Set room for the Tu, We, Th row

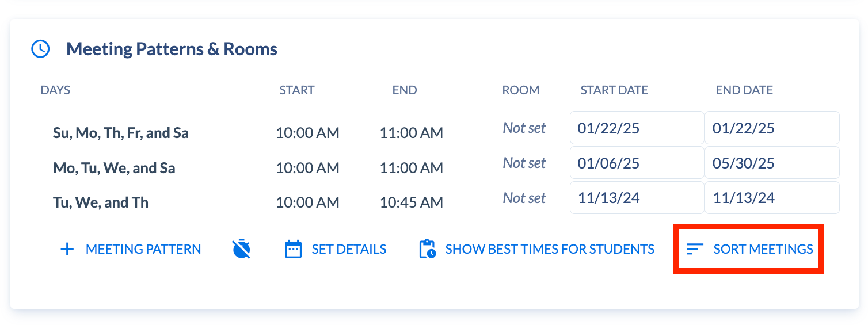coord(524,198)
